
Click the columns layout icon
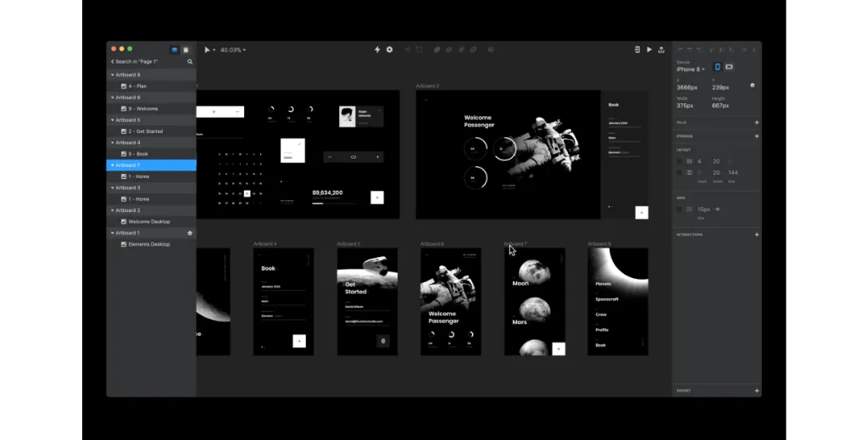coord(689,162)
